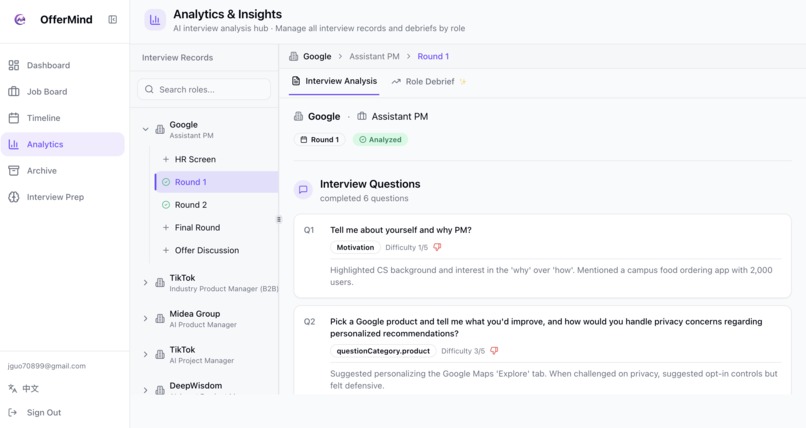This screenshot has width=806, height=428.
Task: Click the thumbs-down icon on question Q2
Action: pos(494,351)
